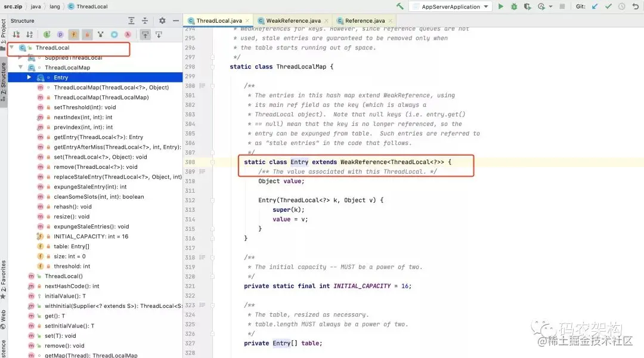644x358 pixels.
Task: Select INITIAL_CAPACITY: int = 16 field
Action: [x=91, y=237]
